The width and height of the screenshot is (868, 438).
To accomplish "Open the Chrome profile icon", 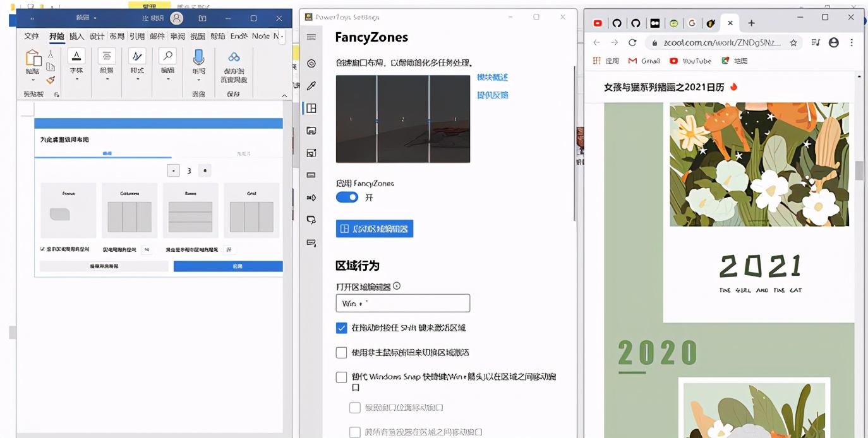I will (x=834, y=42).
